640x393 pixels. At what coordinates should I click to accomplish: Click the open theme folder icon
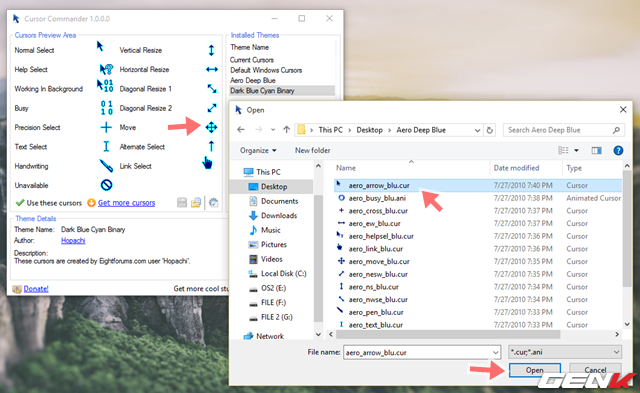196,202
